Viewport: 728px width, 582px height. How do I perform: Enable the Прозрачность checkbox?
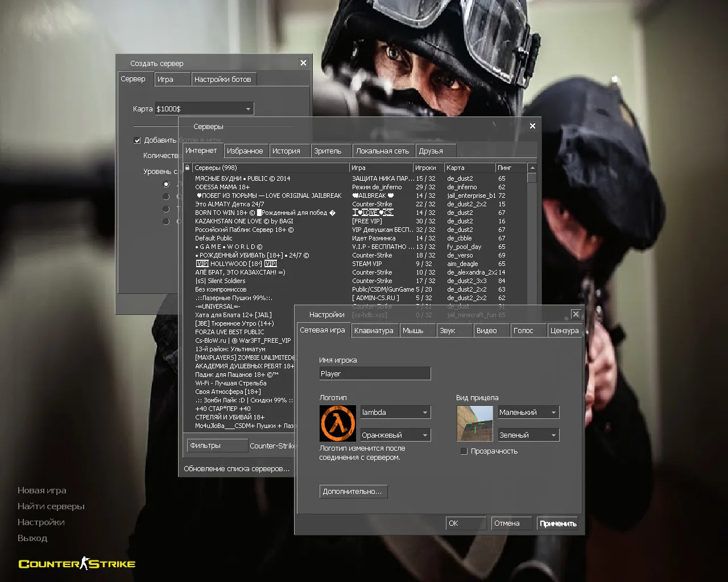(x=464, y=451)
